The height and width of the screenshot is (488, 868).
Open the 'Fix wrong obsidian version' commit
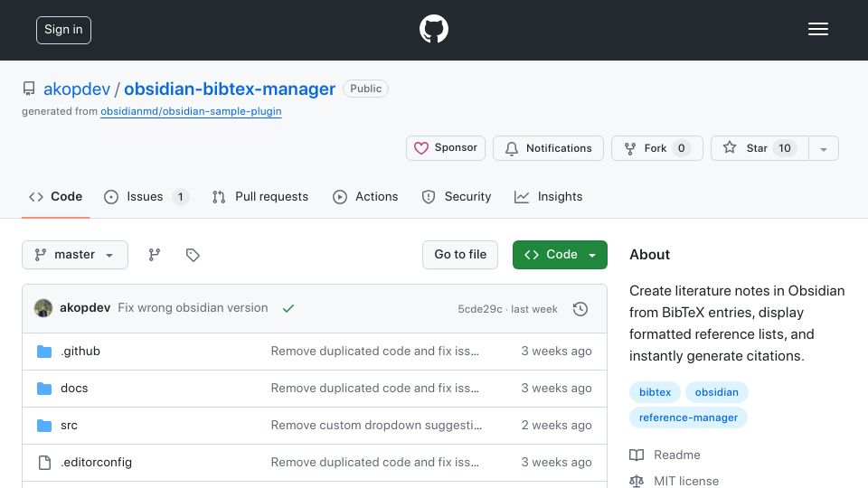193,307
